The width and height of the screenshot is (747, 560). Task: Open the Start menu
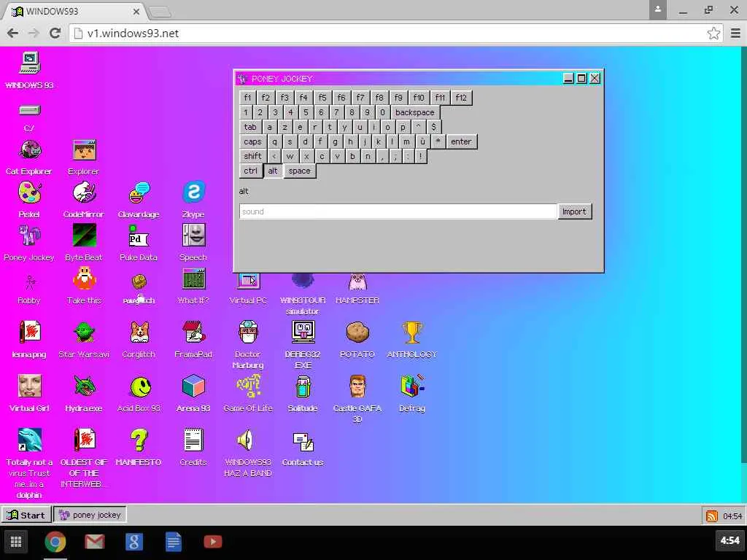point(27,515)
